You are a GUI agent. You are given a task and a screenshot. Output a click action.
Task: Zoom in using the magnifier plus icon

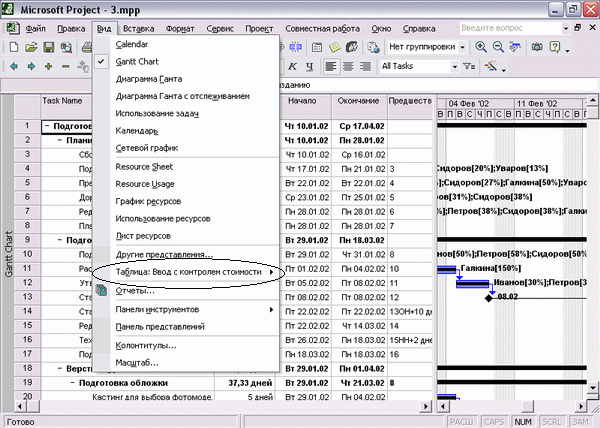[481, 47]
